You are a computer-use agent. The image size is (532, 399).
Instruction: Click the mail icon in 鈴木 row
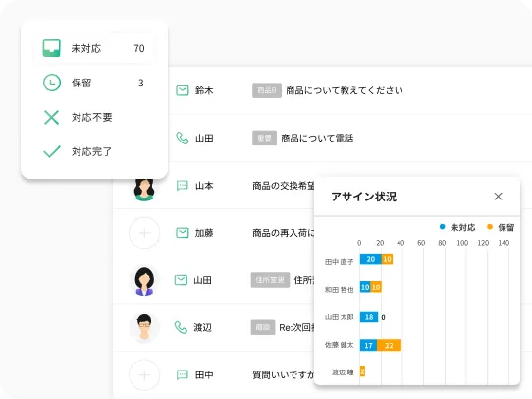coord(183,90)
